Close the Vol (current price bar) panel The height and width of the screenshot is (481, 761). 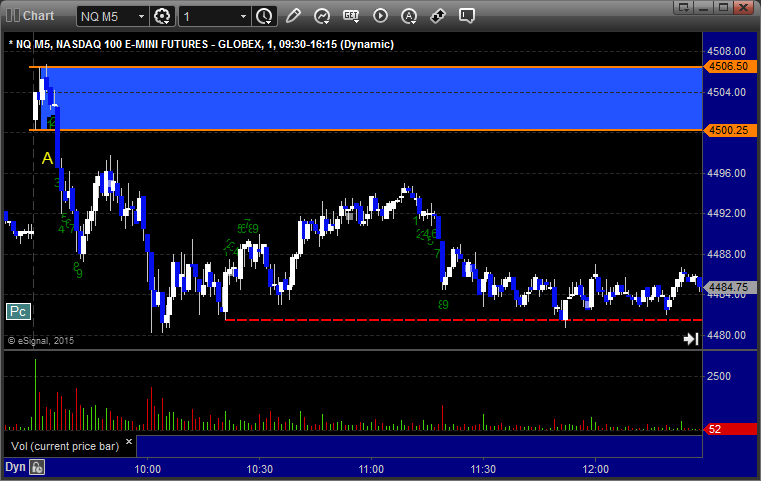point(129,442)
